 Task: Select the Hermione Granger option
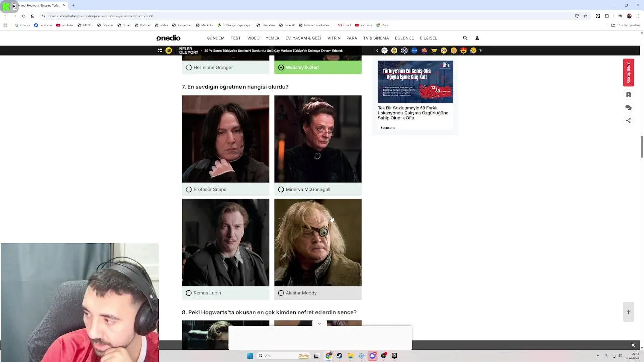tap(225, 67)
